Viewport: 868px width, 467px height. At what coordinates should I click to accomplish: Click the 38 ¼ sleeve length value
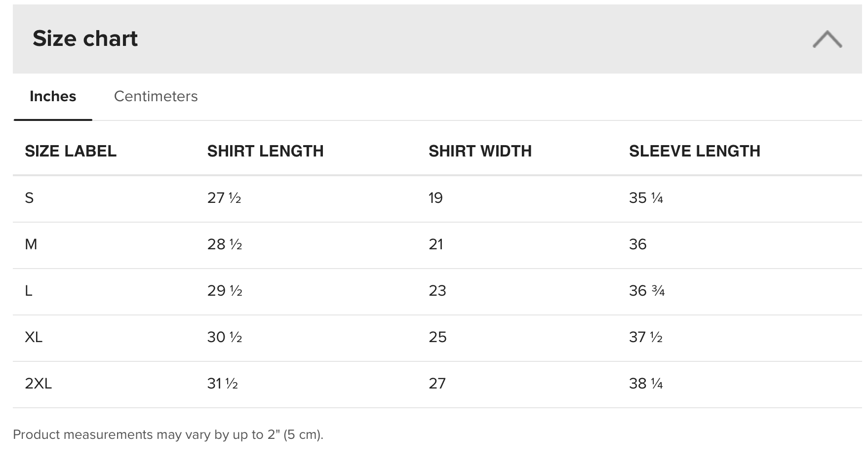pyautogui.click(x=646, y=384)
